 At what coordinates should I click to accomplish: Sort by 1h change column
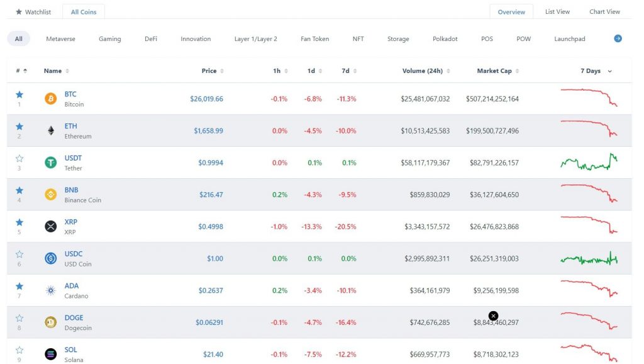280,71
